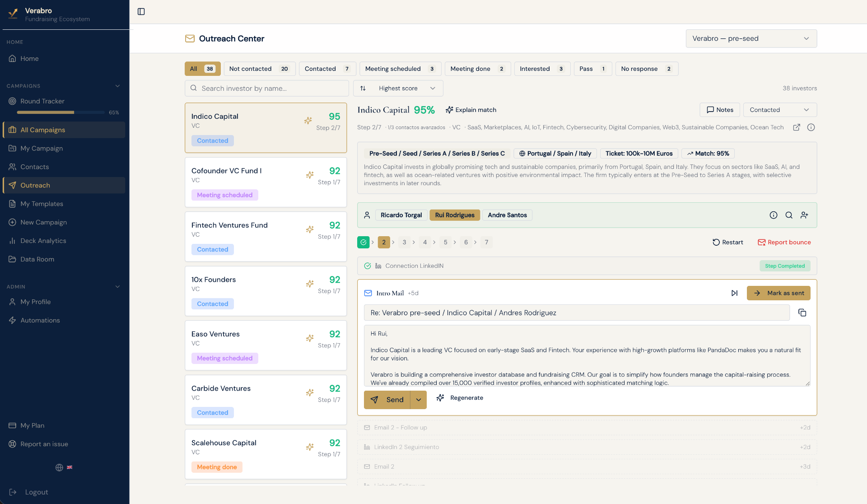Viewport: 867px width, 504px height.
Task: Expand Email 2 - Follow up step
Action: (x=587, y=428)
